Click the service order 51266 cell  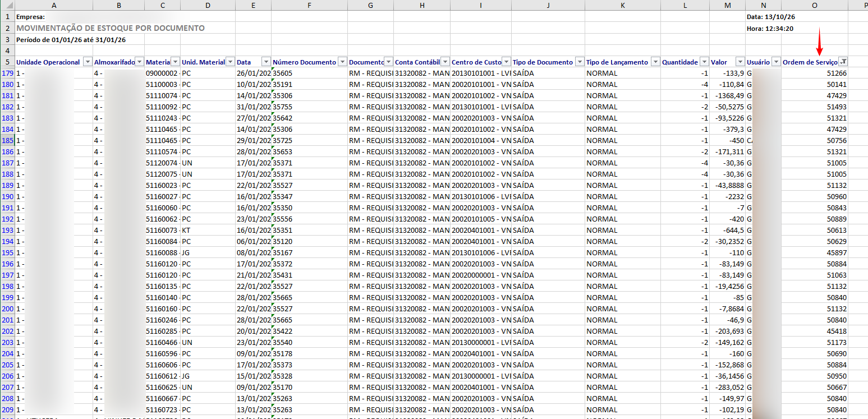coord(815,73)
